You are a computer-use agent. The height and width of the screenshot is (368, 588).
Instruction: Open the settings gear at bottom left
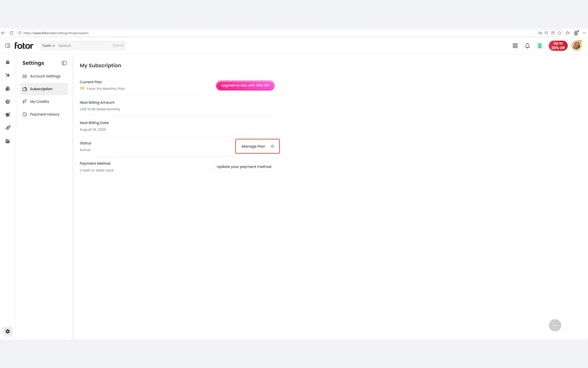7,331
